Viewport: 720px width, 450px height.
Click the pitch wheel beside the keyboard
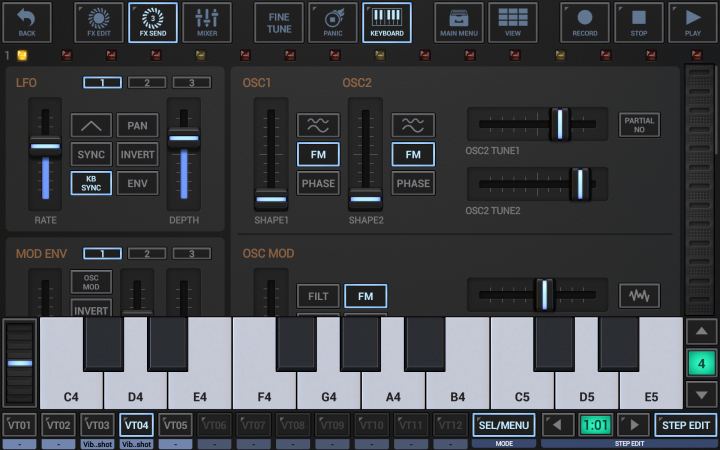click(x=20, y=363)
